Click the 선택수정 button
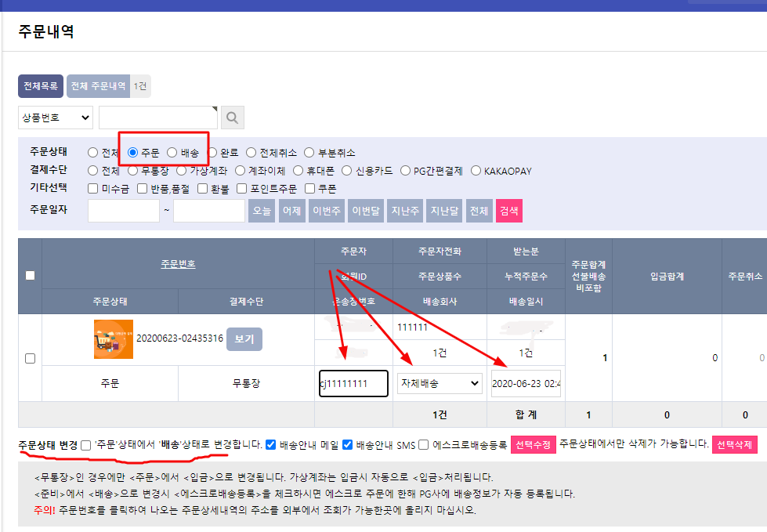Image resolution: width=767 pixels, height=532 pixels. coord(534,445)
